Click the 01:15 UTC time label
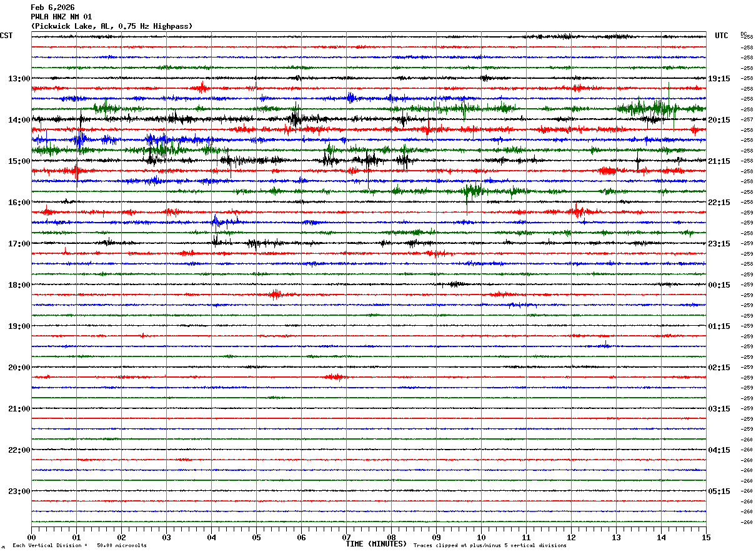The width and height of the screenshot is (756, 554). click(719, 326)
